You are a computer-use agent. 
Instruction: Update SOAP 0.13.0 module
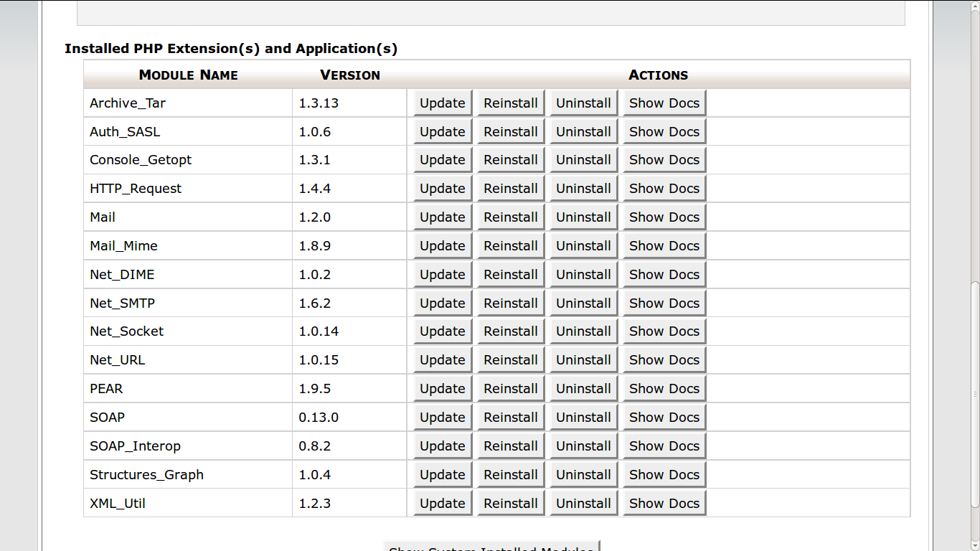(443, 418)
